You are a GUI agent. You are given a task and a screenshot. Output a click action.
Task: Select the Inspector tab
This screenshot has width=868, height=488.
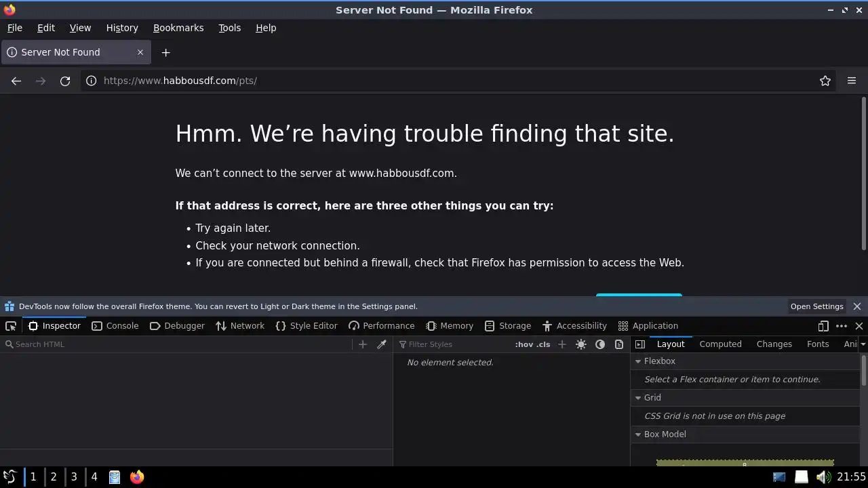click(x=54, y=326)
